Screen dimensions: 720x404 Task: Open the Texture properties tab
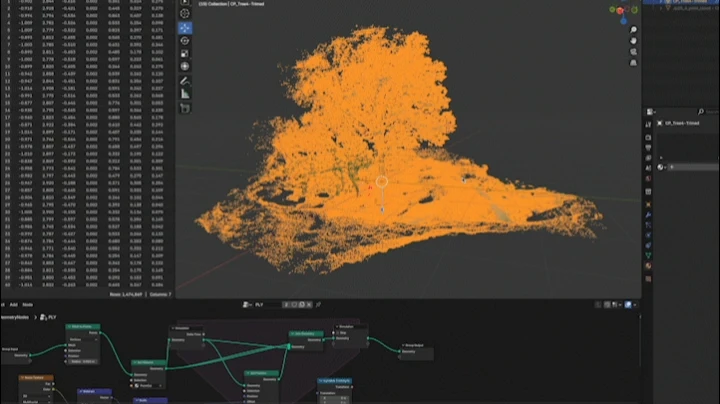click(x=648, y=279)
